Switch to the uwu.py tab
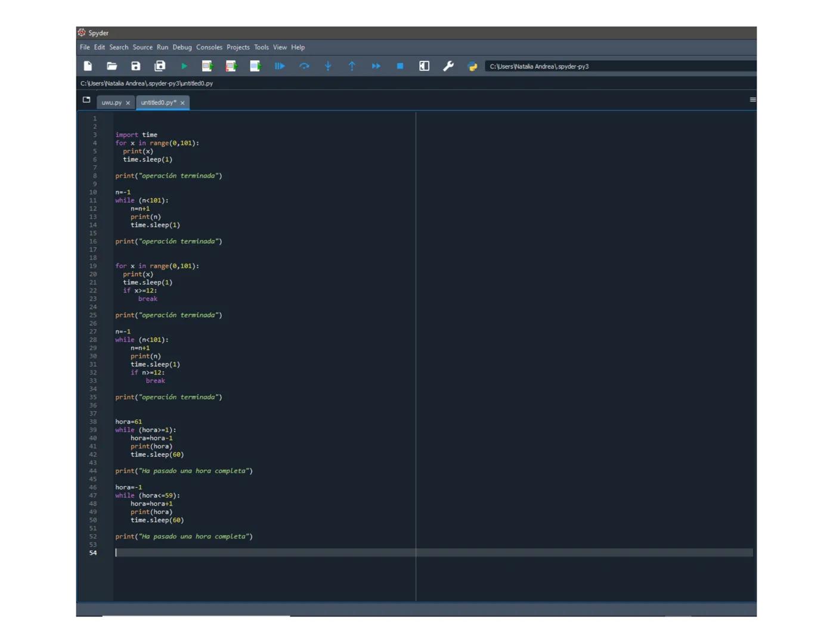This screenshot has width=833, height=644. tap(111, 103)
